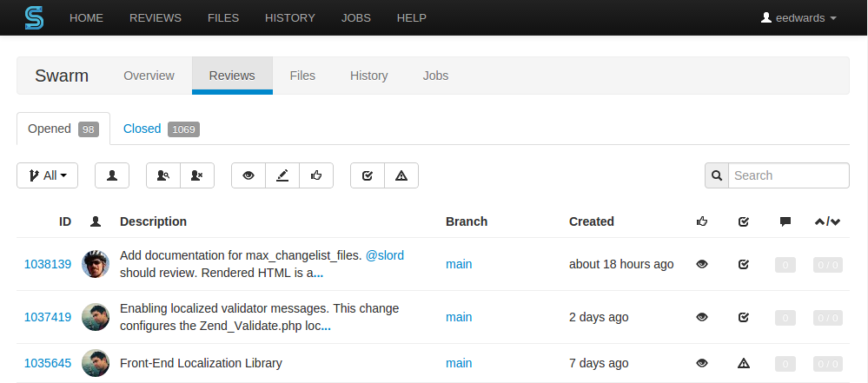The width and height of the screenshot is (868, 383).
Task: Click the comment count badge for review 1035645
Action: (785, 363)
